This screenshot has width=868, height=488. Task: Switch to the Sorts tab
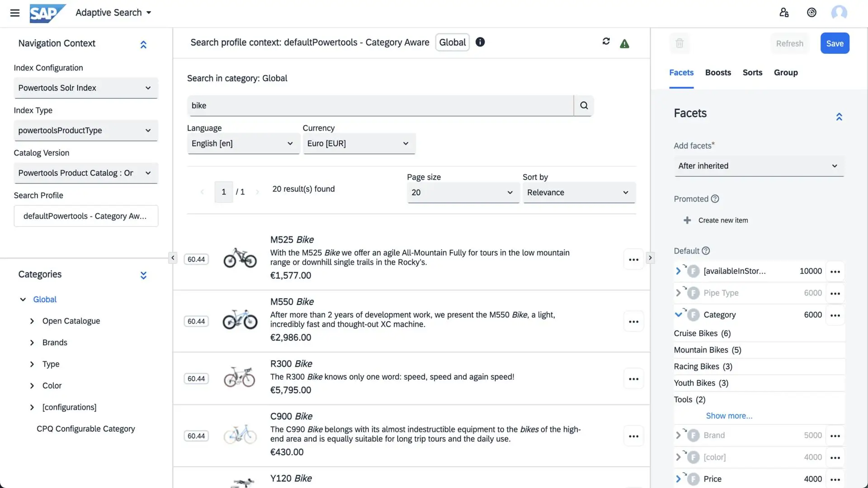(752, 72)
